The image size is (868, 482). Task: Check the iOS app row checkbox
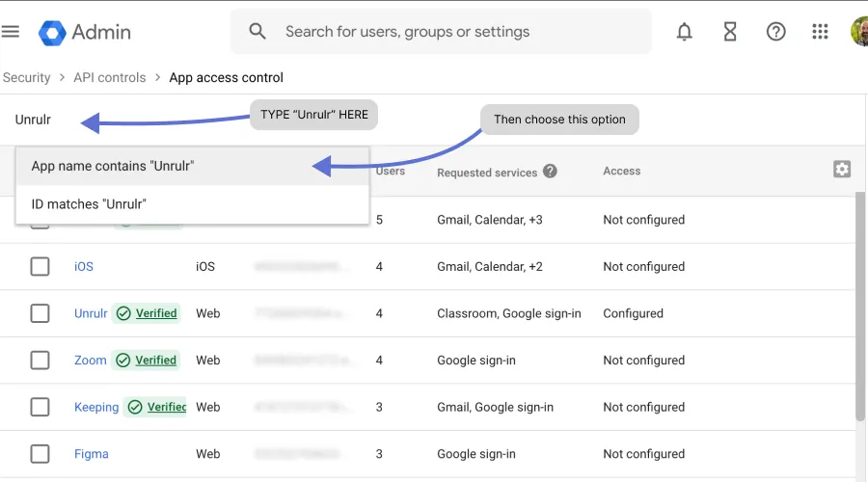[x=40, y=267]
